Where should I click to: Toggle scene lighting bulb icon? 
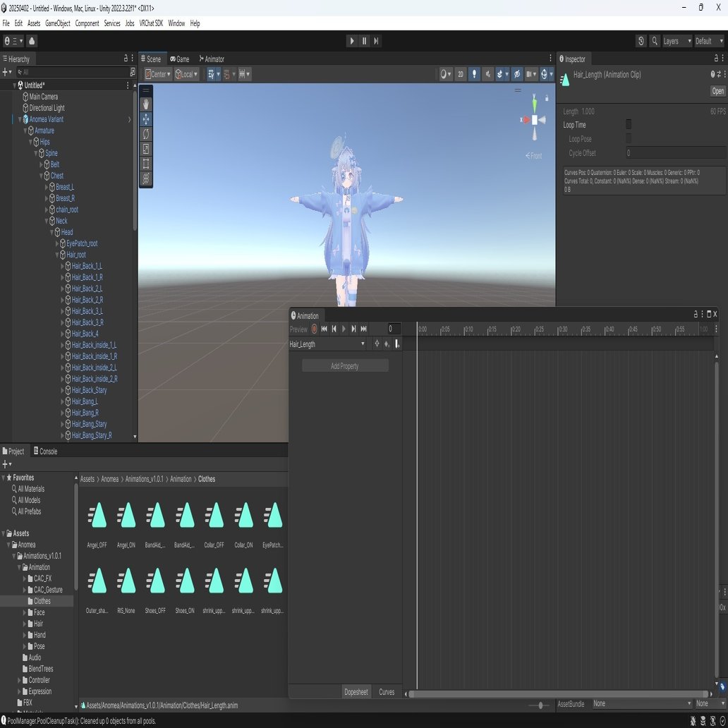[474, 74]
